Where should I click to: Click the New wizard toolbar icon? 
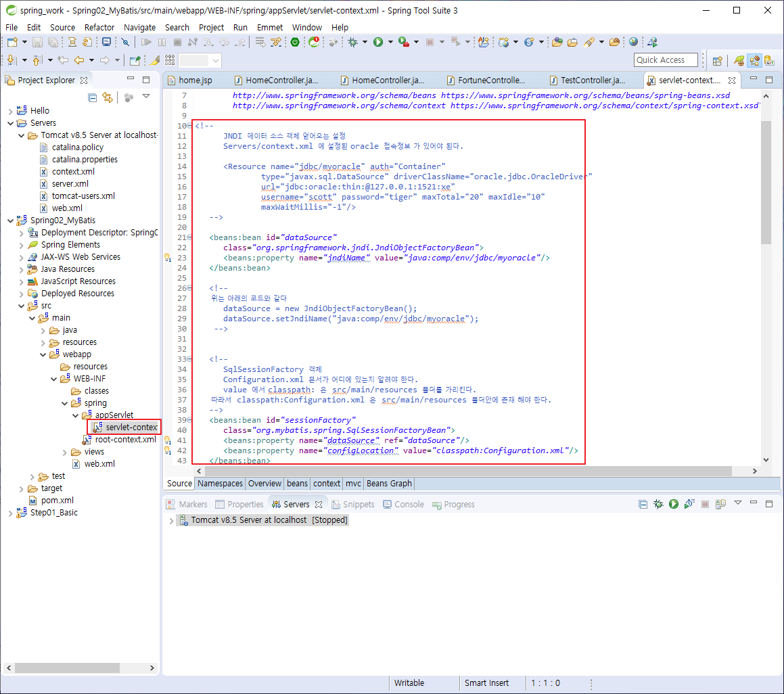[12, 43]
